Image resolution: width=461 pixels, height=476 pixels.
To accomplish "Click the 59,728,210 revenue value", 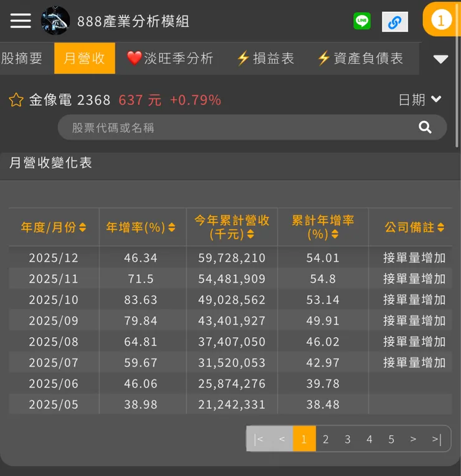I will click(232, 258).
